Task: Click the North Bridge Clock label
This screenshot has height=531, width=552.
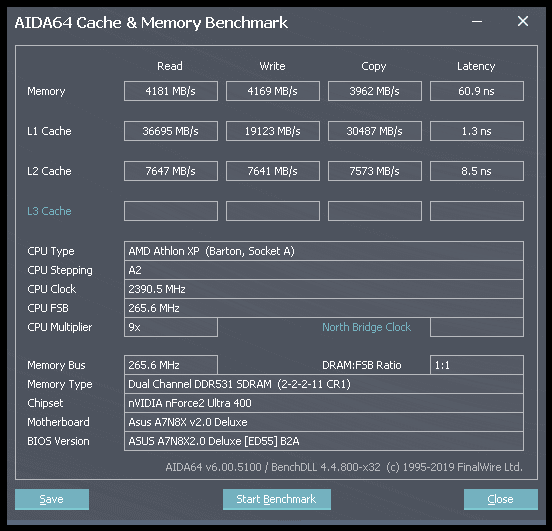Action: [366, 327]
